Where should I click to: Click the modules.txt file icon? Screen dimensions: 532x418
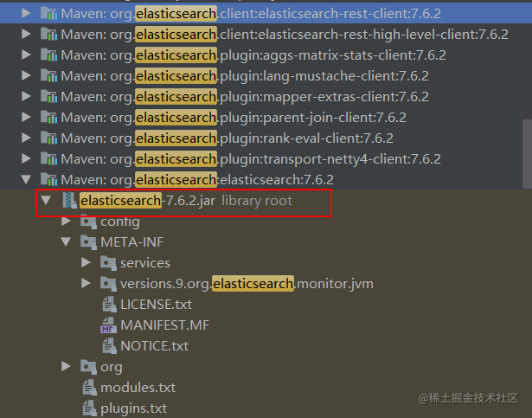(x=90, y=388)
